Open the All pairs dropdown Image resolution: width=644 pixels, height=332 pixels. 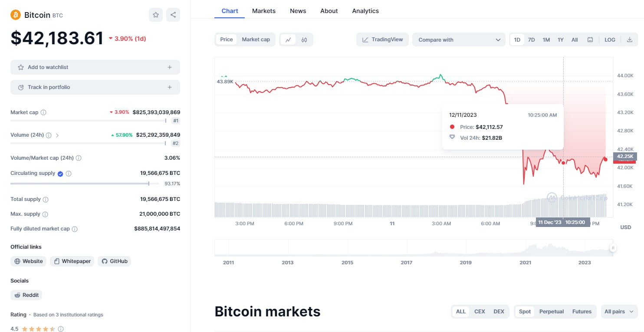coord(619,312)
